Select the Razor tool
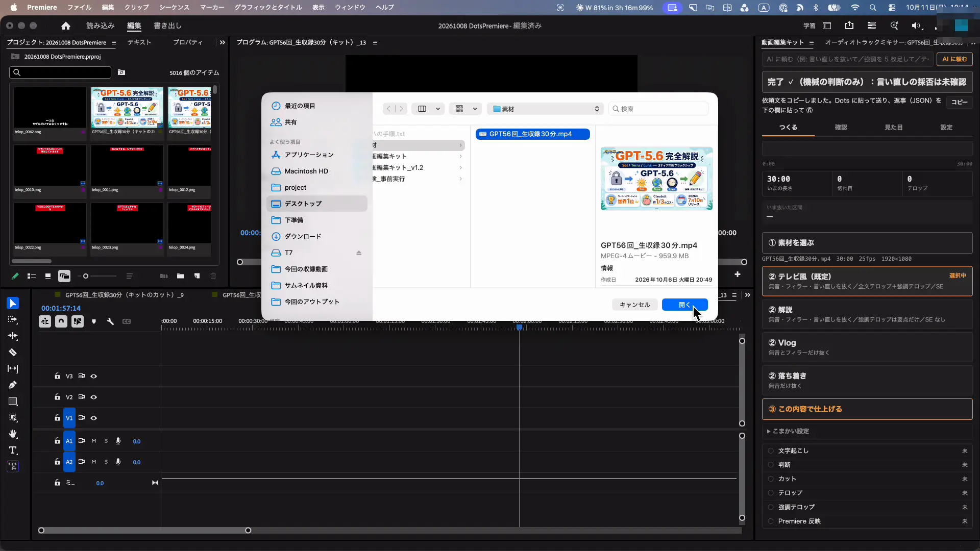This screenshot has height=551, width=980. 13,353
